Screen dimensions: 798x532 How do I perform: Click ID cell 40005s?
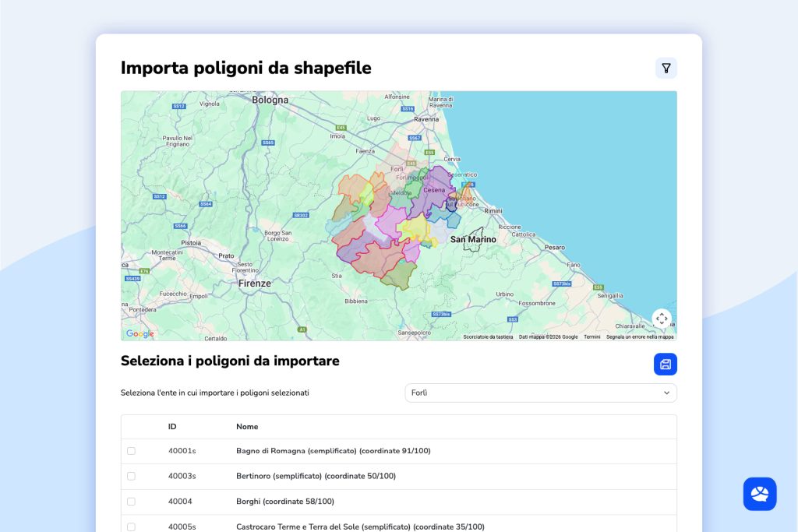(x=182, y=527)
